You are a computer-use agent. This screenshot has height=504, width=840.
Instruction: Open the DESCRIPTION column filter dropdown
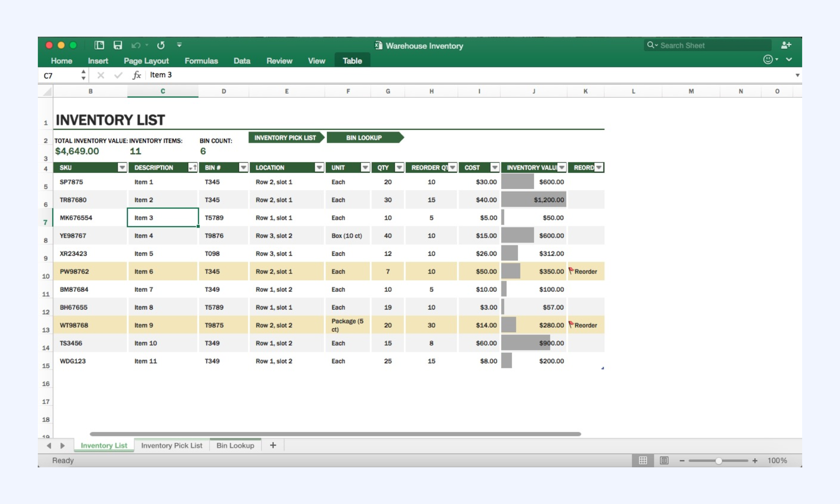(192, 168)
